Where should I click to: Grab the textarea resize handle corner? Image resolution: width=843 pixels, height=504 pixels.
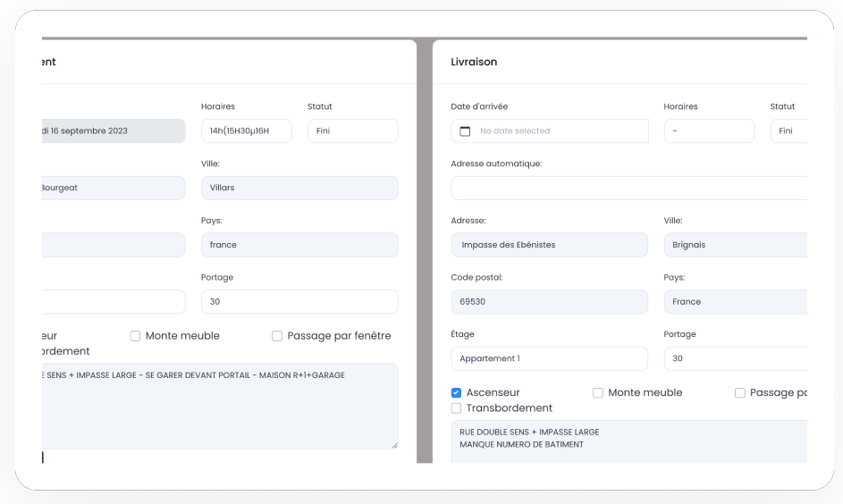coord(394,445)
